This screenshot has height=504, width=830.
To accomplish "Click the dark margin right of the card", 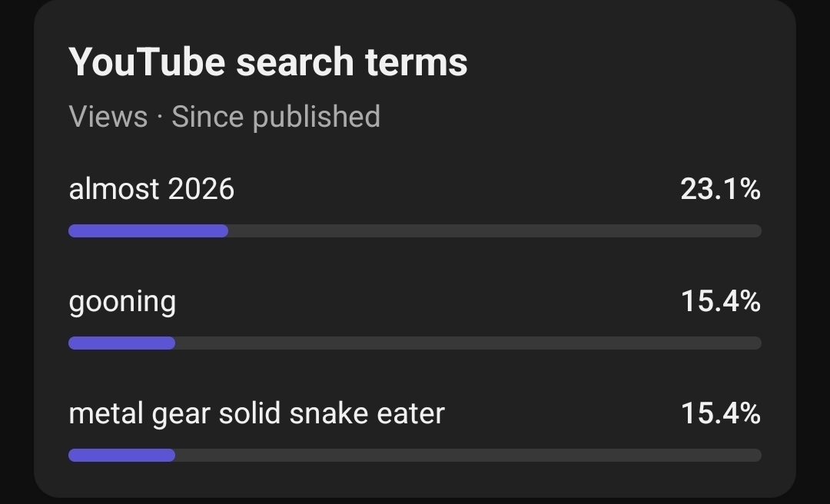I will coord(813,254).
